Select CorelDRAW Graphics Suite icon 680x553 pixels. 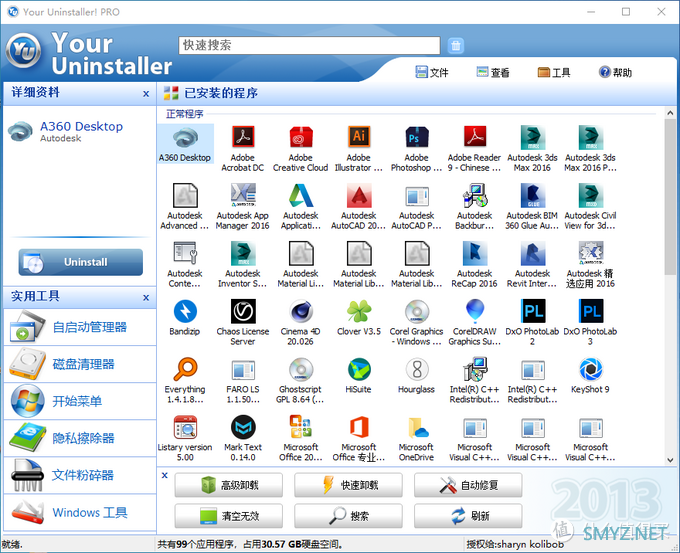coord(474,311)
